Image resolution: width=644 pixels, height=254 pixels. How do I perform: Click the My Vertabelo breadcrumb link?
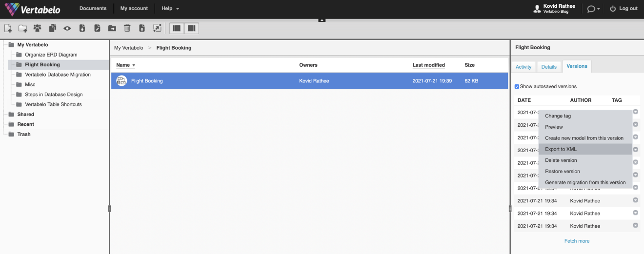[x=129, y=48]
